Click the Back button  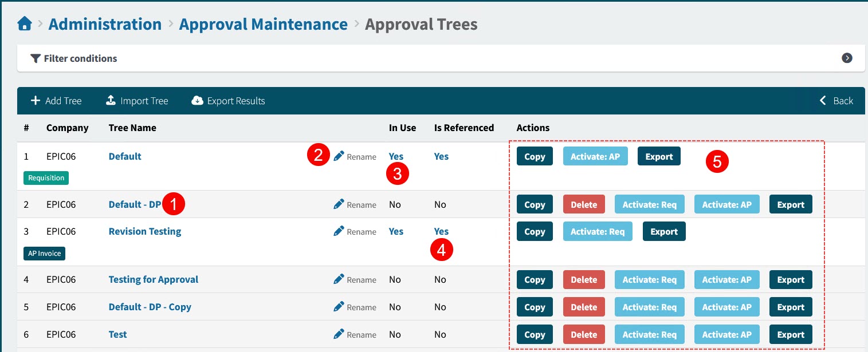[x=836, y=101]
